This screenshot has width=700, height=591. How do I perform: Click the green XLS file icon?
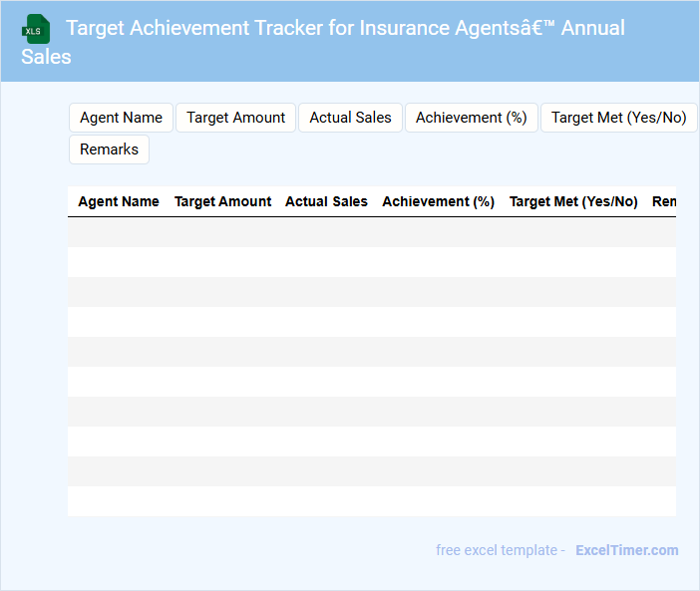pyautogui.click(x=36, y=29)
